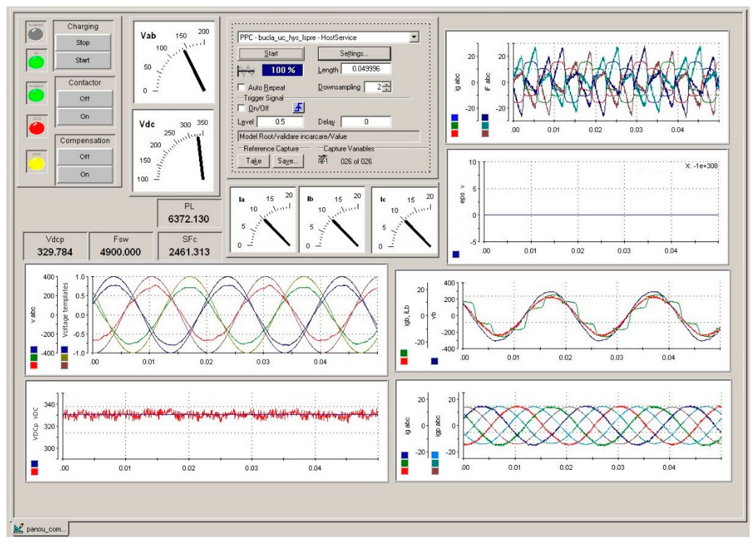Enable the Auto Repeat checkbox
Screen dimensions: 756x545
click(x=241, y=87)
